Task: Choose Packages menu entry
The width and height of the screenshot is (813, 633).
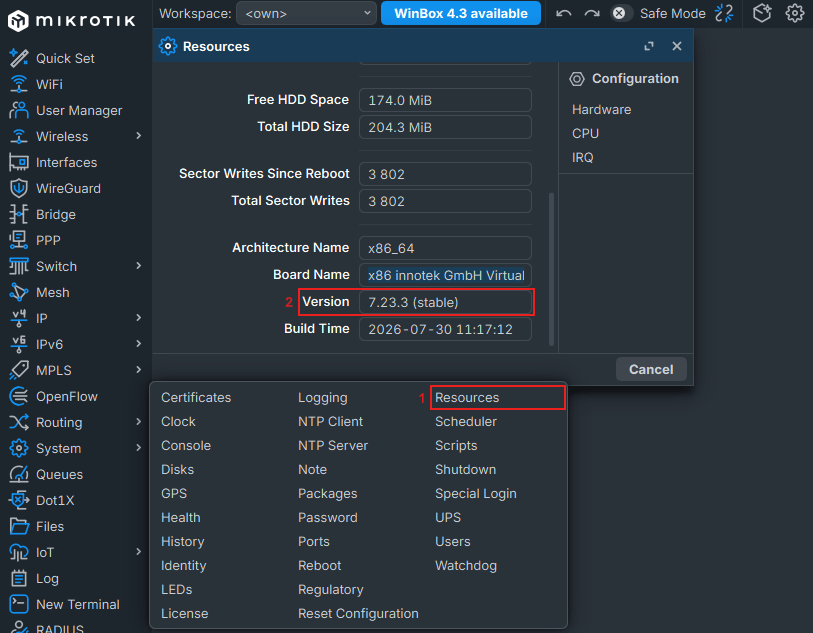Action: tap(328, 494)
